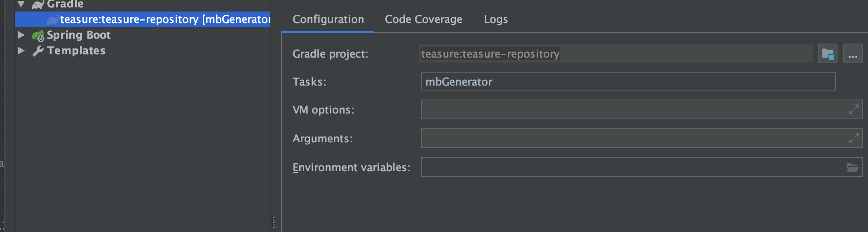Click the Gradle elephant icon in tree
Viewport: 868px width, 232px height.
click(x=38, y=5)
